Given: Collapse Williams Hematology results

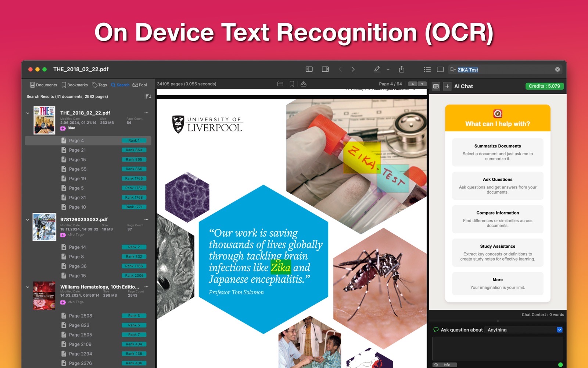Looking at the screenshot, I should pos(28,287).
